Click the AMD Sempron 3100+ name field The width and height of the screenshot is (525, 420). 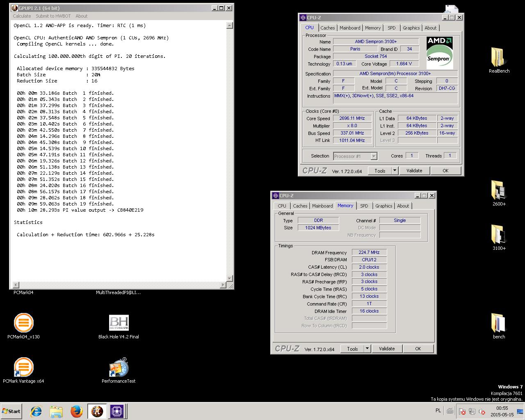[x=376, y=41]
